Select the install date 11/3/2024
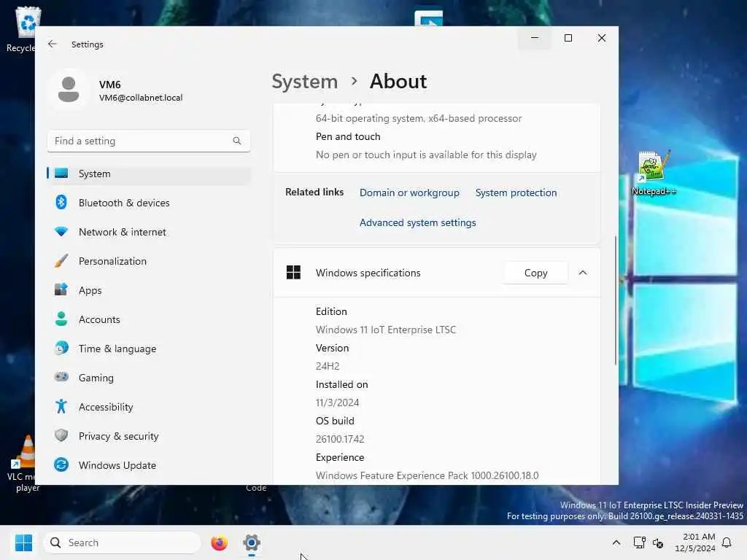This screenshot has height=560, width=747. 337,402
